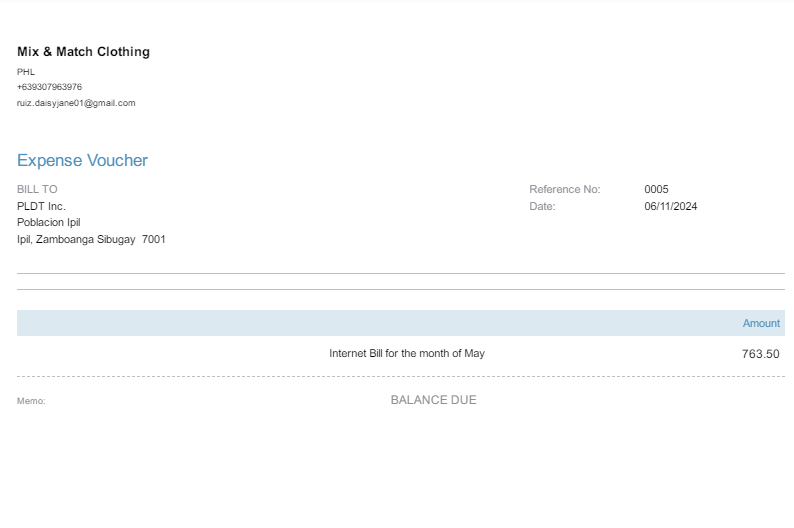Click Ipil, Zamboanga Sibugay 7001 line
The width and height of the screenshot is (794, 528).
point(91,239)
